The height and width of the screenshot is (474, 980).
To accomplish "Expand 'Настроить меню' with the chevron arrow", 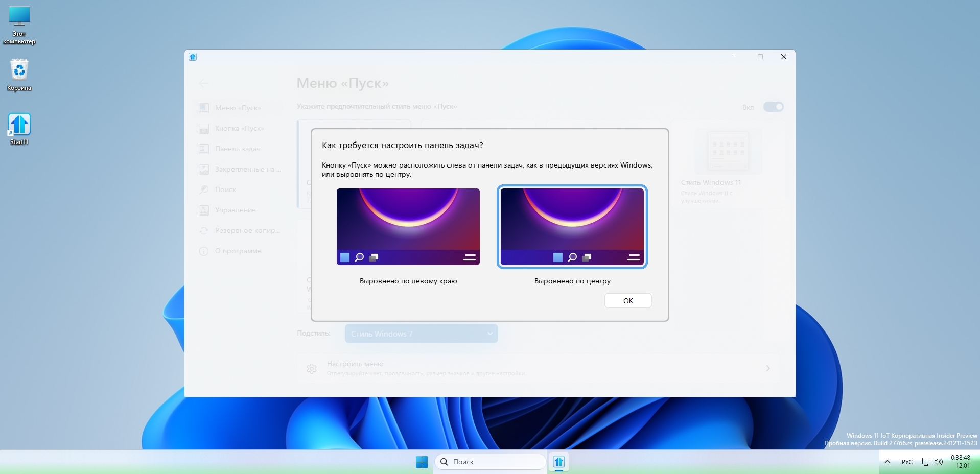I will tap(768, 368).
